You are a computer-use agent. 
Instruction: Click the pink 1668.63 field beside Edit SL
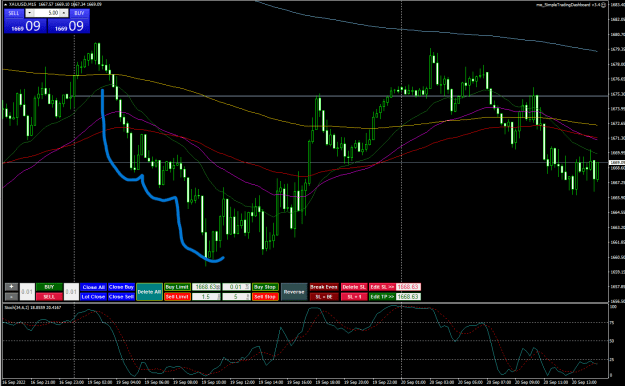[408, 287]
